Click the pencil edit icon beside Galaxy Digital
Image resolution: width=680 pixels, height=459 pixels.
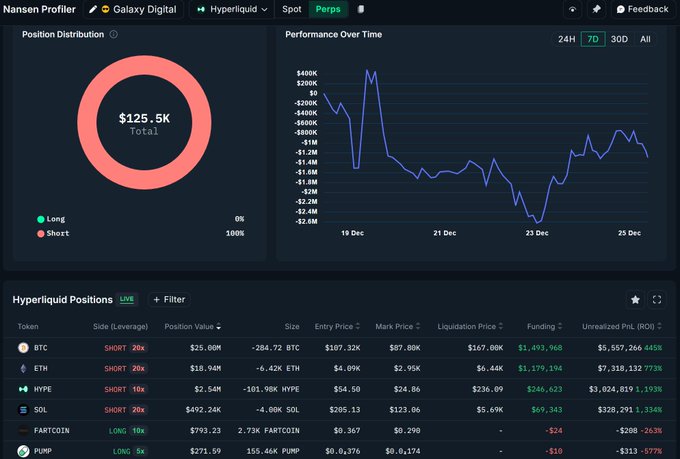pyautogui.click(x=93, y=9)
